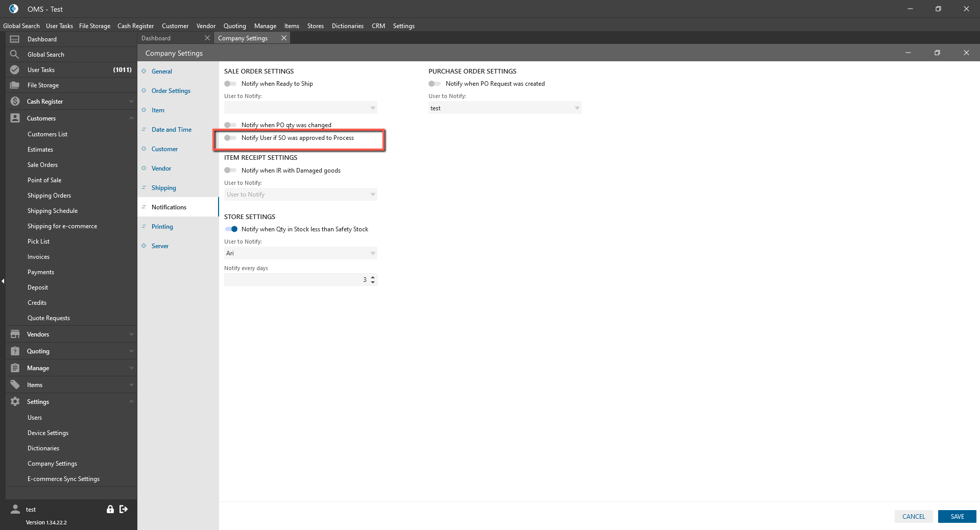
Task: Minimize the Company Settings inner panel
Action: click(908, 53)
